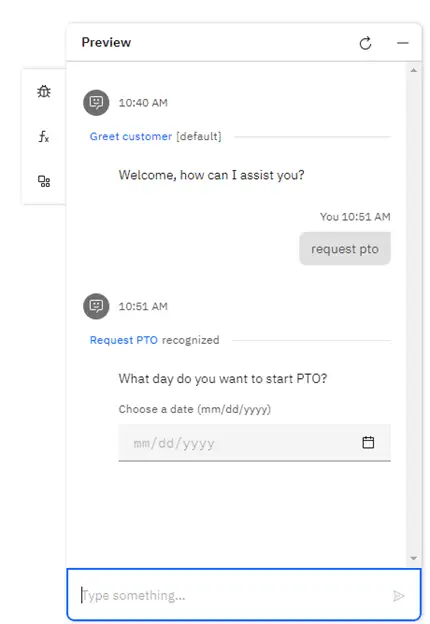Minimize the Preview panel with dash icon
This screenshot has height=624, width=430.
pos(403,43)
